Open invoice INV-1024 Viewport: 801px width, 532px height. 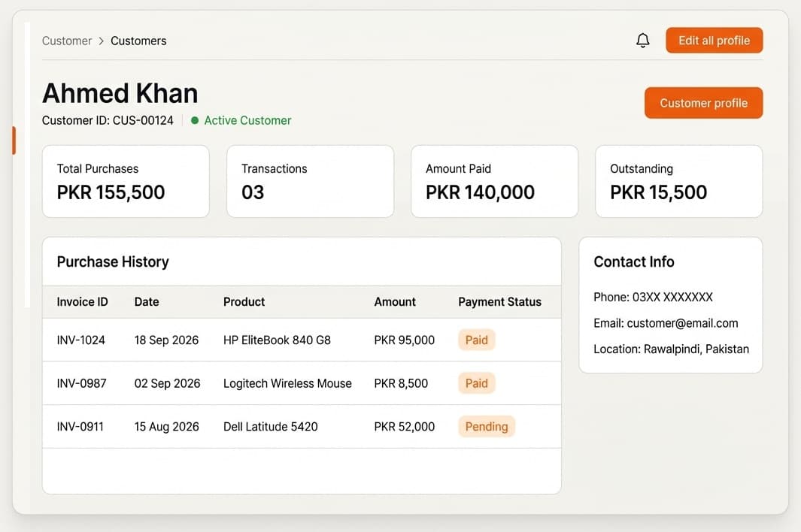[x=80, y=340]
